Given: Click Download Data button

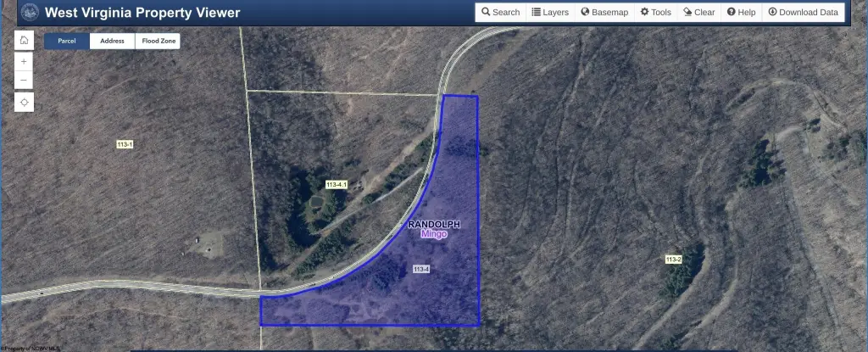Looking at the screenshot, I should pos(804,12).
